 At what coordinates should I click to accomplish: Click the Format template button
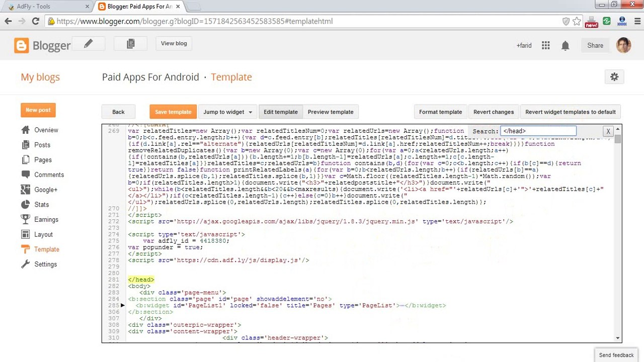pos(440,112)
